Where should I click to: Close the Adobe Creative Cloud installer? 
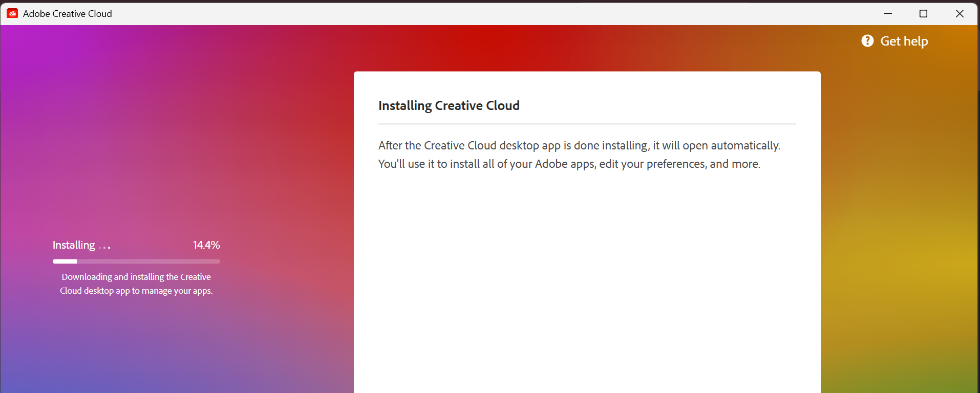960,14
